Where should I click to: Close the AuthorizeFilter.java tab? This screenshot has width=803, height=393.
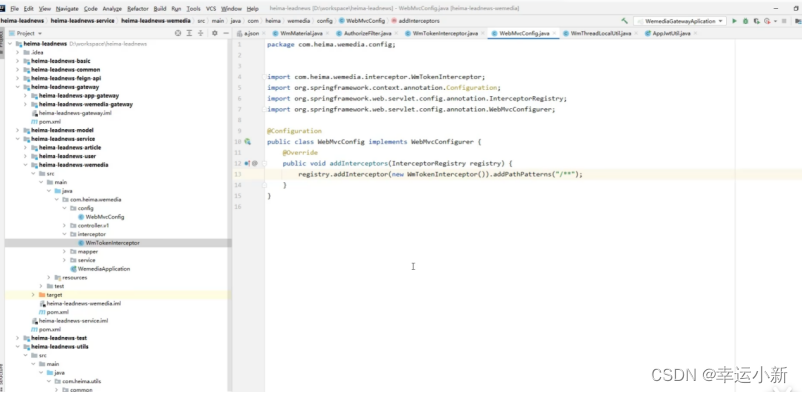[x=396, y=33]
